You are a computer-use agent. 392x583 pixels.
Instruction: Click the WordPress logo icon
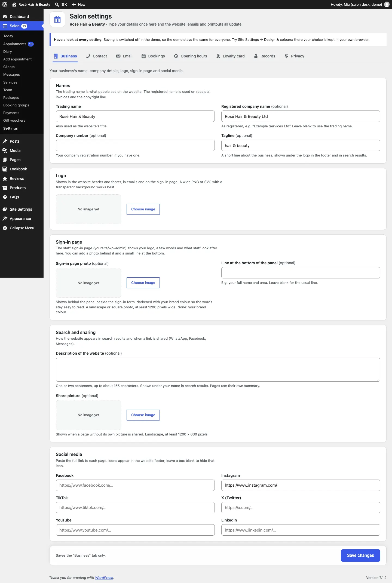click(5, 4)
